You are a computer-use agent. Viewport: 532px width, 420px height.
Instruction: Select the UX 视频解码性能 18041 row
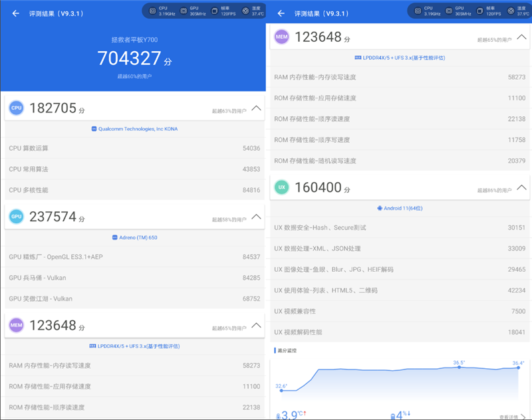(x=400, y=332)
